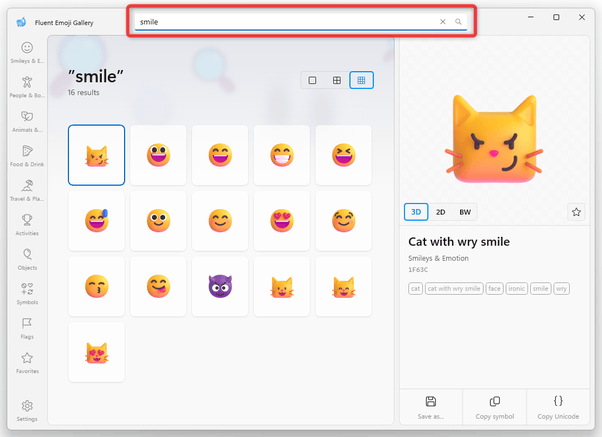Open Symbols category in sidebar
This screenshot has width=602, height=437.
click(27, 294)
